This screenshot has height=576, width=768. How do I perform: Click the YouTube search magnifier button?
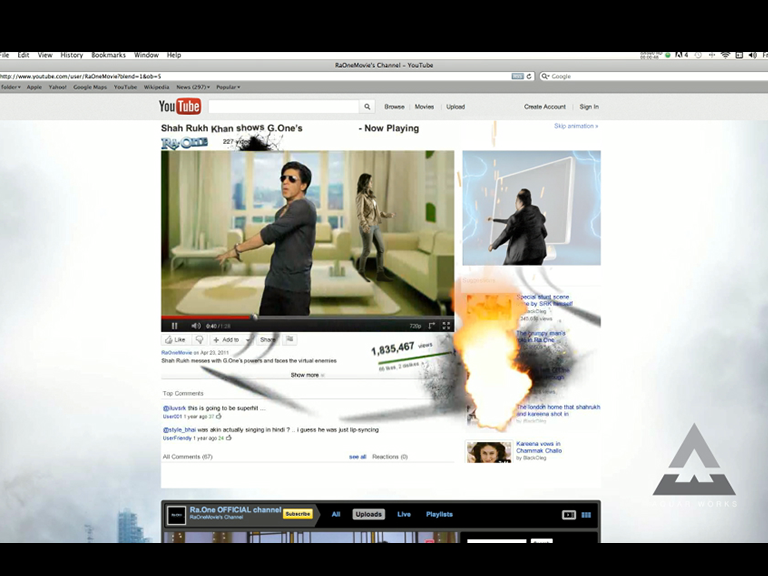(x=367, y=107)
